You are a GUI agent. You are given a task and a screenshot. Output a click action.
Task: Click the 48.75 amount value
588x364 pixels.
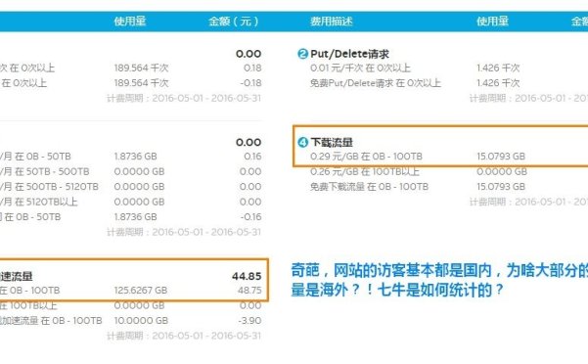(249, 291)
